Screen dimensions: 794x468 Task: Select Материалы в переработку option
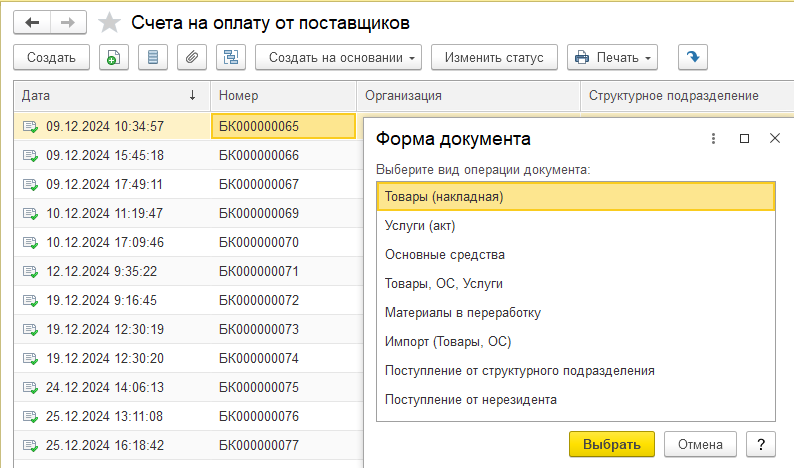click(x=463, y=313)
